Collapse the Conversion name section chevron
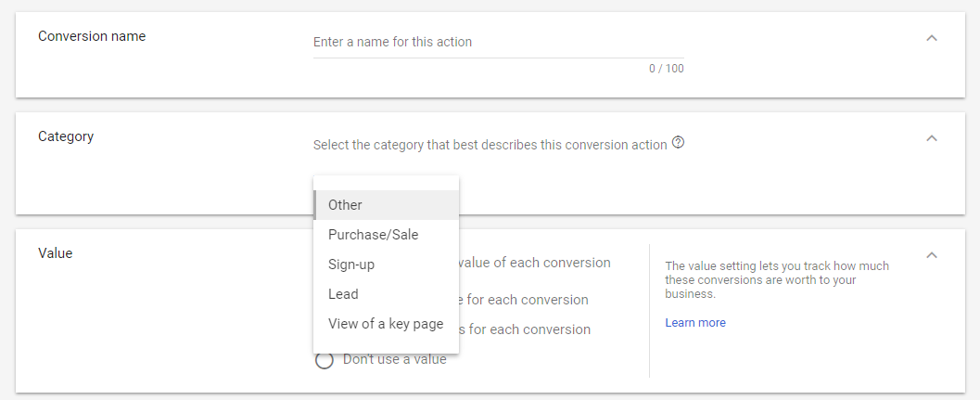The width and height of the screenshot is (980, 400). (931, 38)
